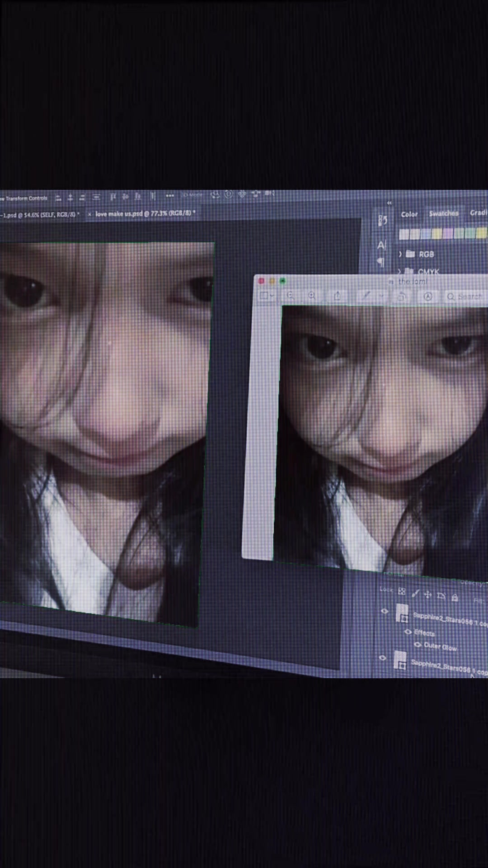Pick the first yellow swatch in Swatches
488x868 pixels.
[436, 234]
